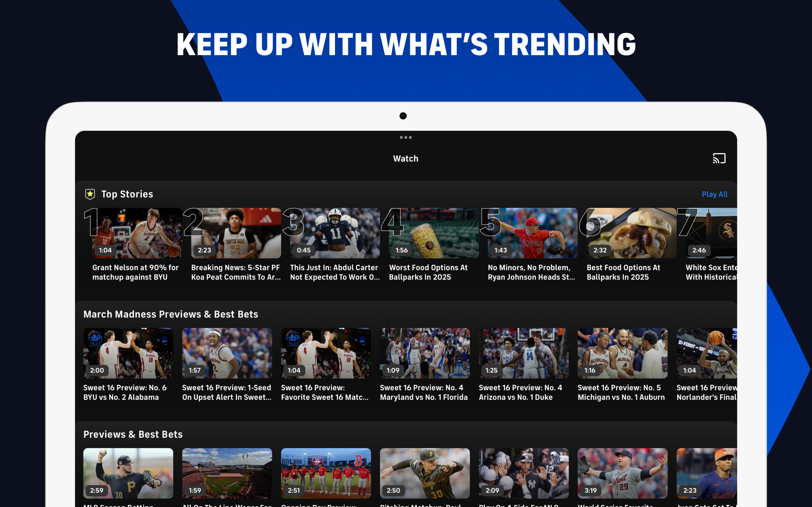Open the Ryan Johnson Angels story
Viewport: 812px width, 507px height.
pyautogui.click(x=533, y=233)
